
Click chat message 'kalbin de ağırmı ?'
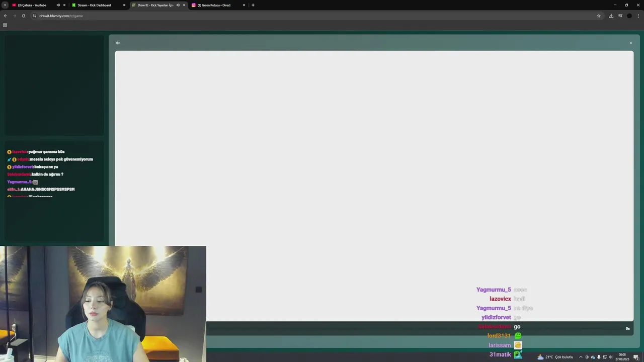[x=47, y=174]
